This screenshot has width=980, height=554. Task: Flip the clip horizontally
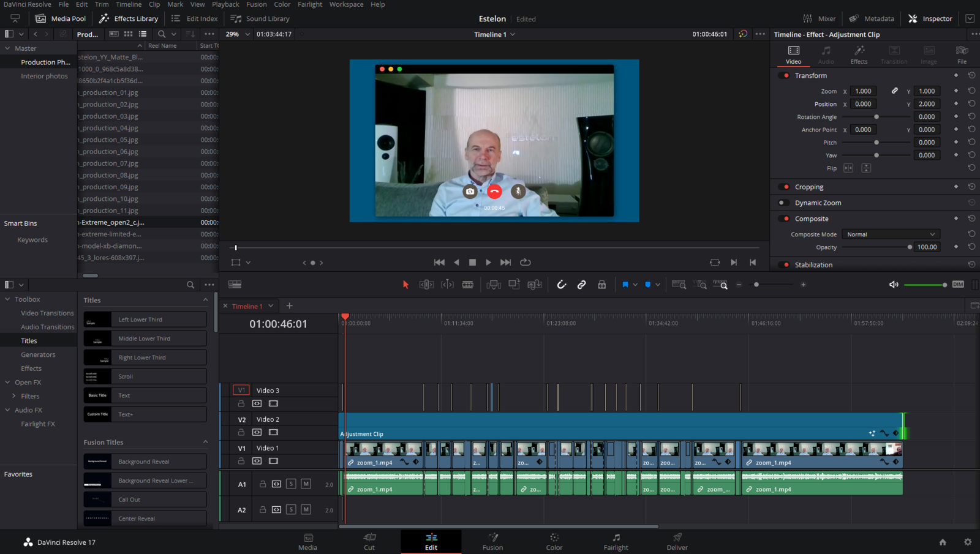848,168
